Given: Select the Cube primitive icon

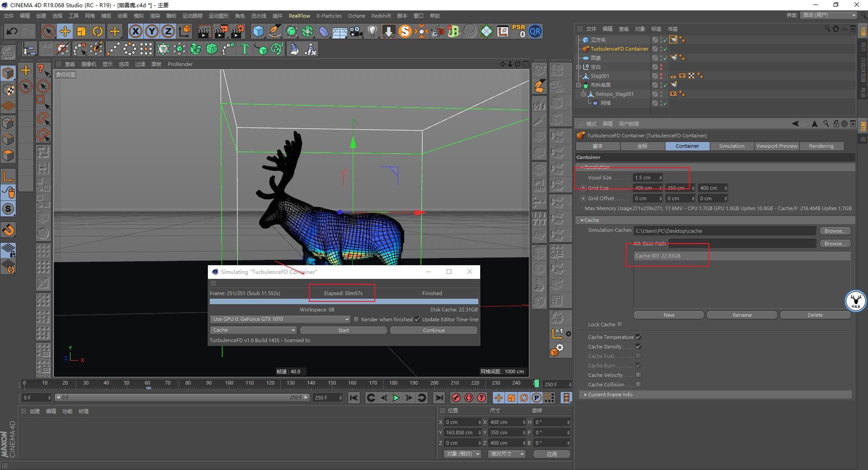Looking at the screenshot, I should pos(258,31).
